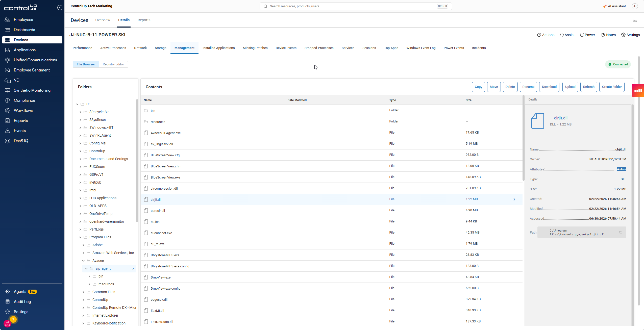This screenshot has width=644, height=330.
Task: Collapse the sip_agent folder
Action: 86,268
